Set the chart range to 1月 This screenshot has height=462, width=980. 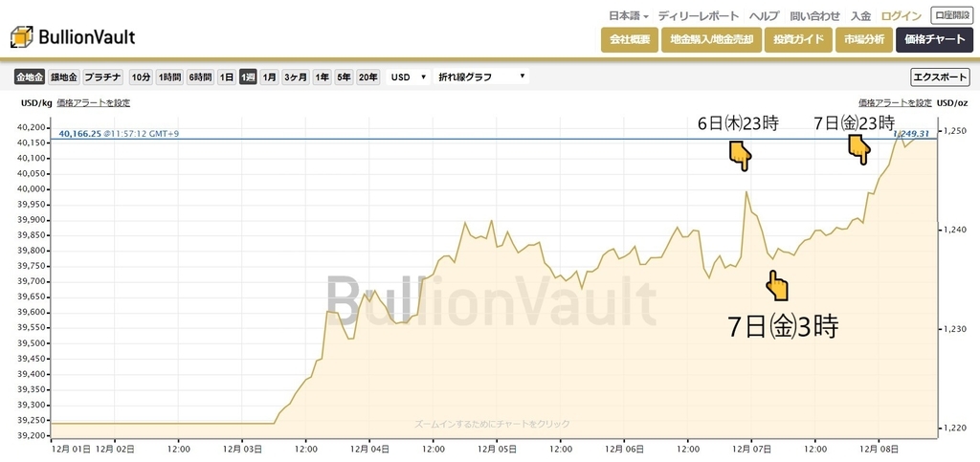(x=269, y=77)
